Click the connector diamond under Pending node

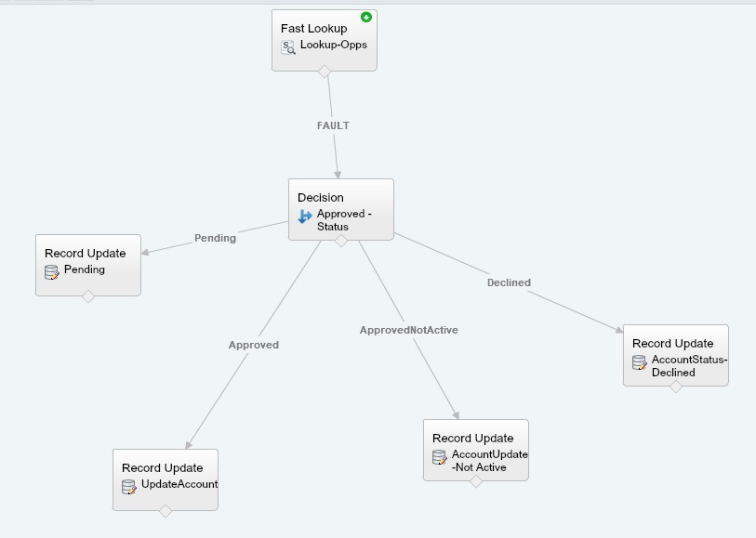tap(88, 296)
